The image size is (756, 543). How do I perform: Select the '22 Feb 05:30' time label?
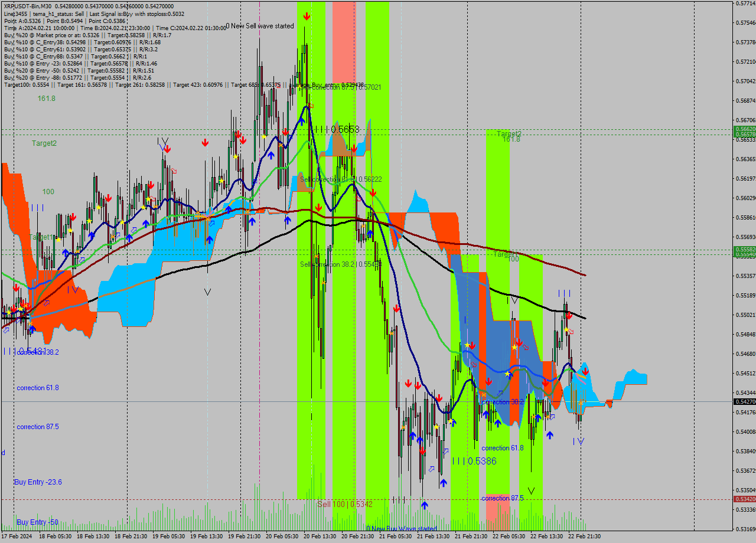point(508,537)
